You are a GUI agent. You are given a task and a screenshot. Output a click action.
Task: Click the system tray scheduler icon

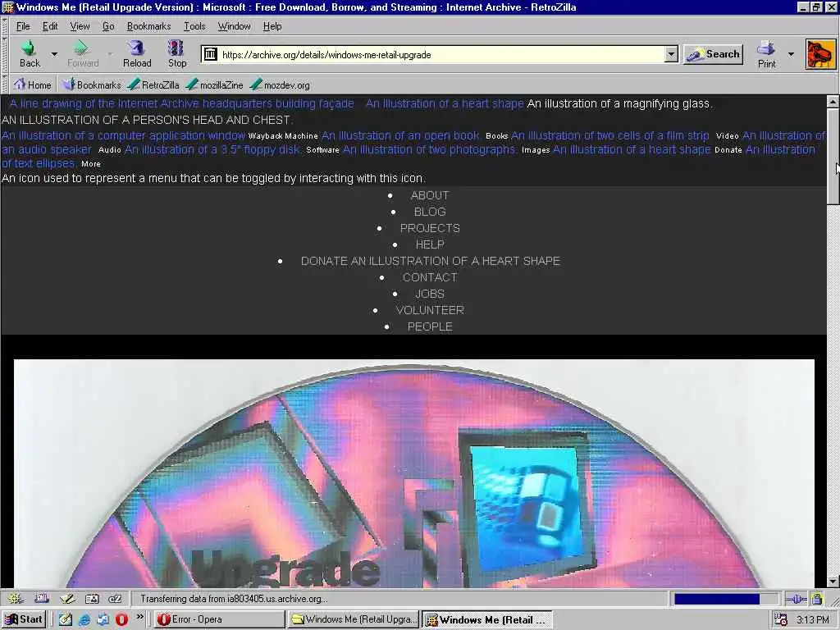pyautogui.click(x=781, y=620)
